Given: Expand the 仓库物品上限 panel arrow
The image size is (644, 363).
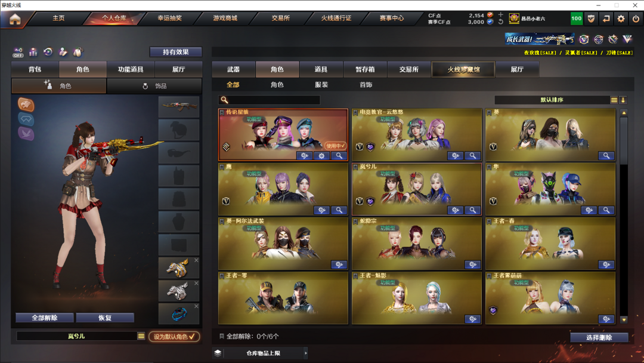Looking at the screenshot, I should (305, 353).
